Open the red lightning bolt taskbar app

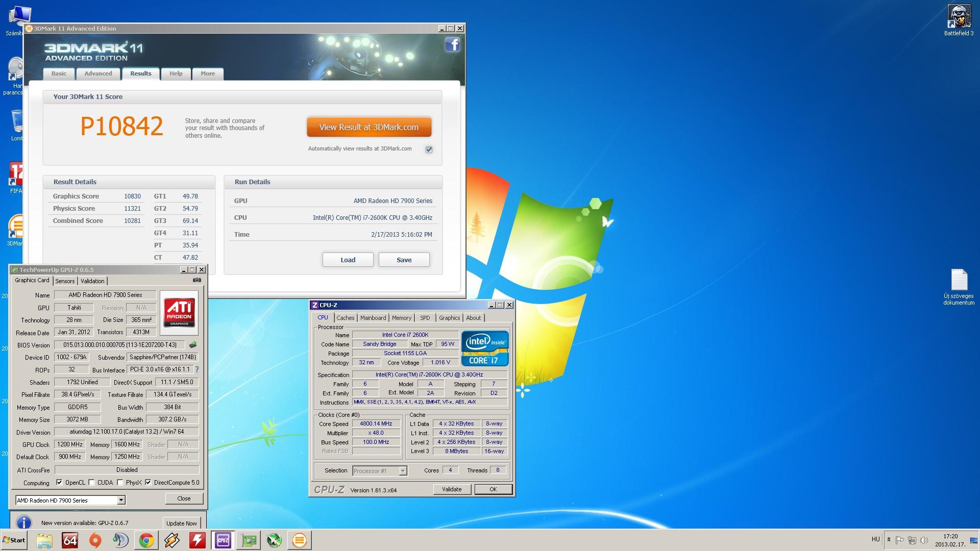click(198, 540)
